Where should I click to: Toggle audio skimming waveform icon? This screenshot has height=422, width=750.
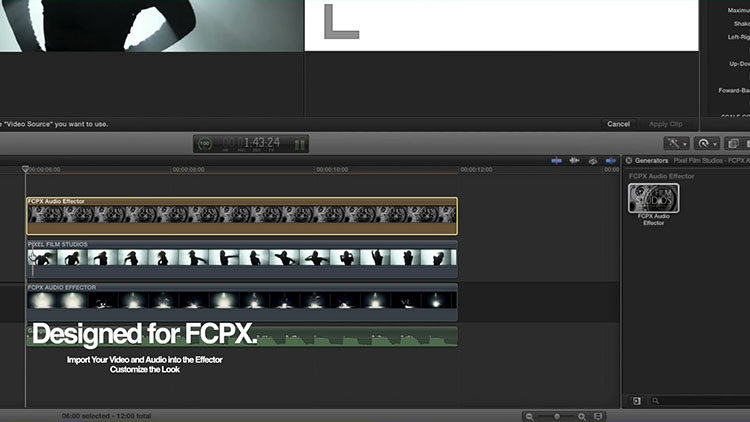(574, 161)
